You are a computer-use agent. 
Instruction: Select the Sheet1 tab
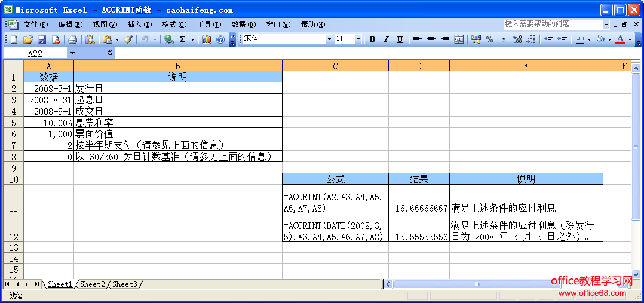click(x=60, y=284)
